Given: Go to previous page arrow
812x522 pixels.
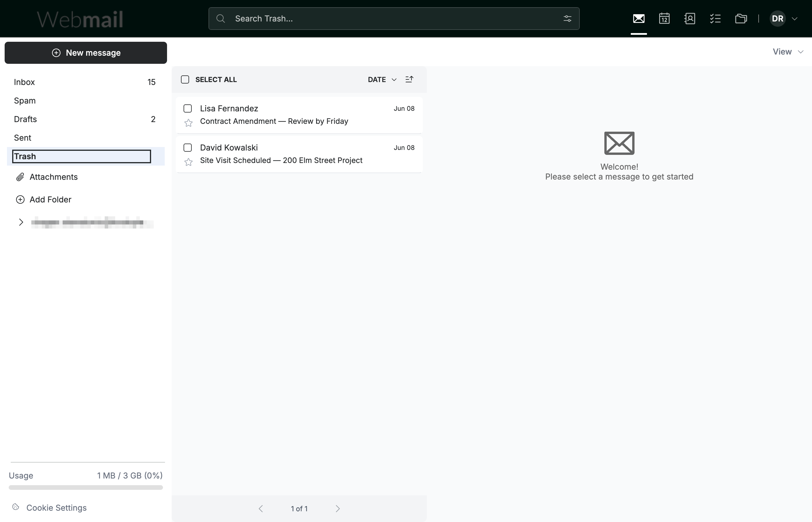Looking at the screenshot, I should click(x=261, y=509).
